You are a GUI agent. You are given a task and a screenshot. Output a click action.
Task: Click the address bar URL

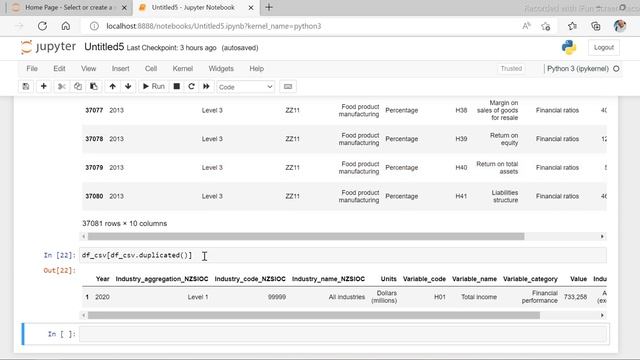(214, 26)
